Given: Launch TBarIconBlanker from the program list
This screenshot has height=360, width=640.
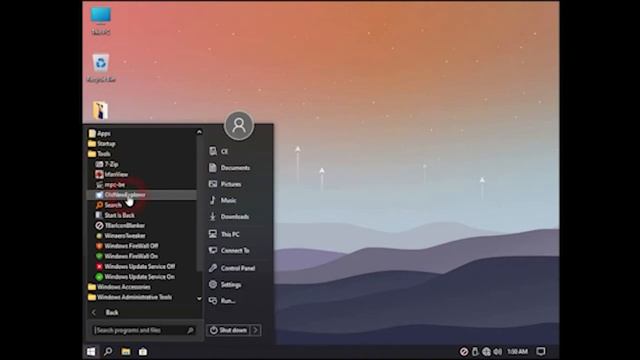Looking at the screenshot, I should point(120,225).
